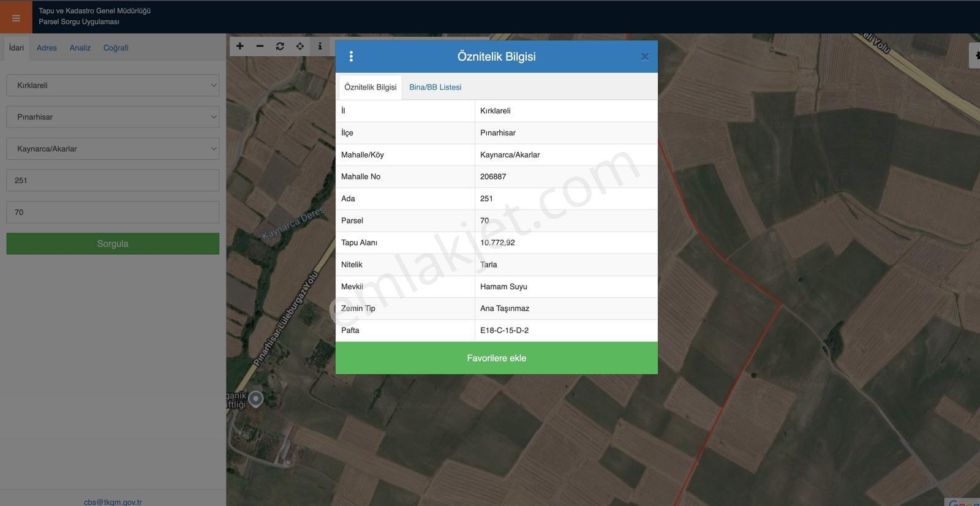Close the Öznitelik Bilgisi dialog
This screenshot has height=506, width=980.
click(645, 57)
